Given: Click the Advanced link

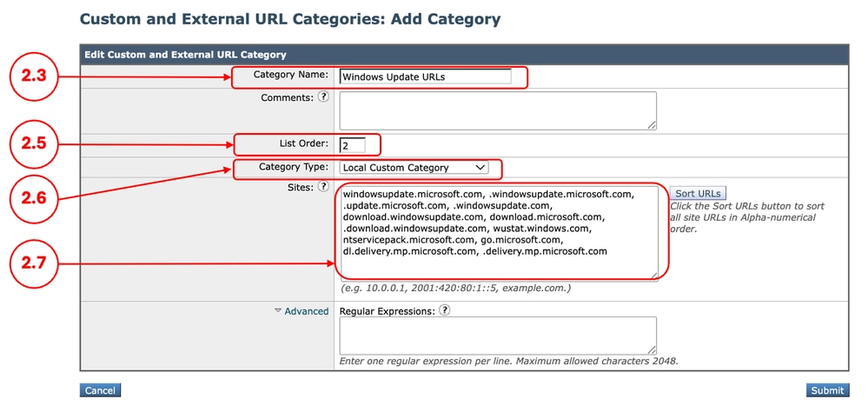Looking at the screenshot, I should pos(306,311).
